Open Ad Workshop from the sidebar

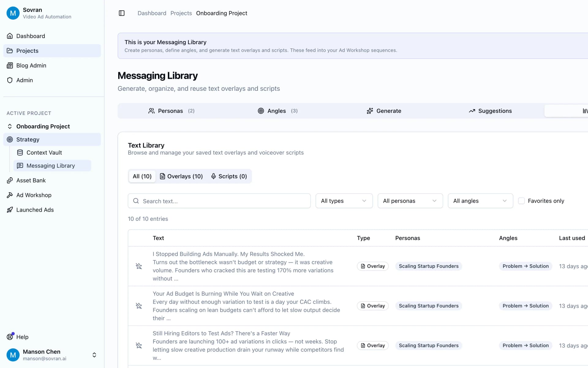tap(34, 195)
